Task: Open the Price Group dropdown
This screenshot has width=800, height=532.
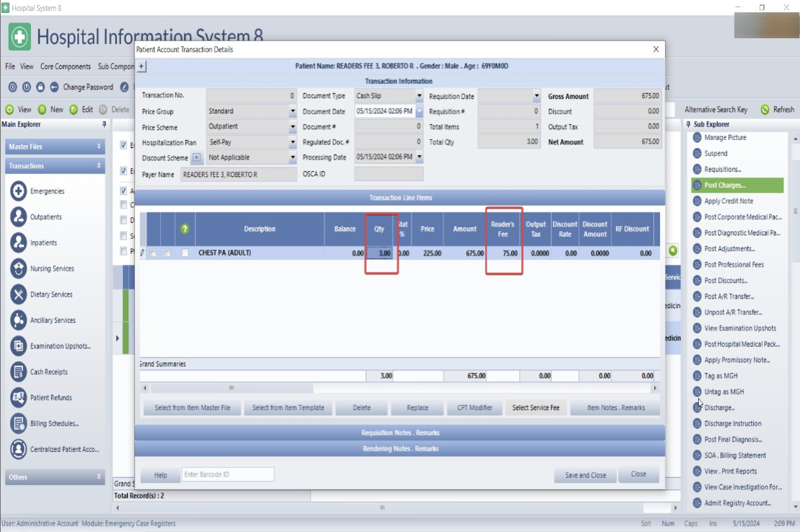Action: point(292,112)
